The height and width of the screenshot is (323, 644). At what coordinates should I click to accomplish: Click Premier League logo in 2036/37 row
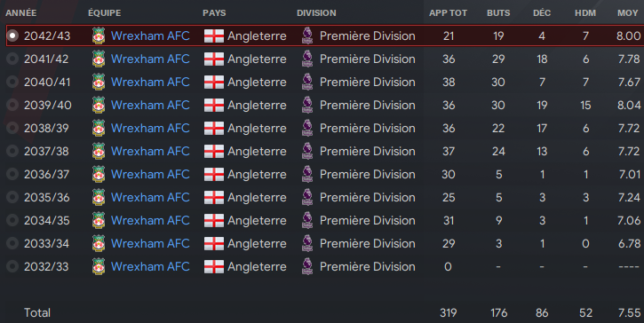(x=307, y=175)
